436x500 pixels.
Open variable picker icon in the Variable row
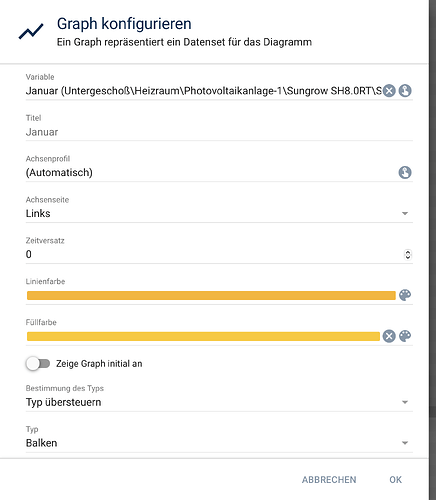coord(405,91)
